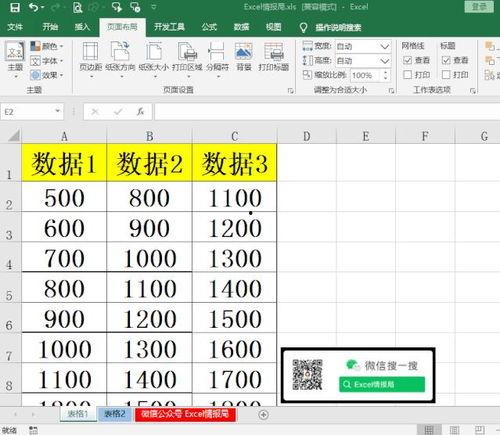Viewport: 500px width, 435px height.
Task: Toggle the 网格线 查看 gridlines view checkbox
Action: point(407,60)
